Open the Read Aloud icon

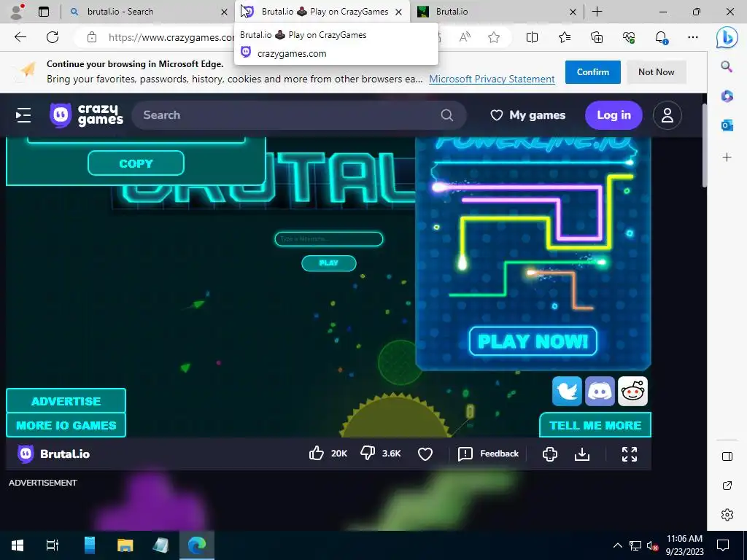point(465,37)
